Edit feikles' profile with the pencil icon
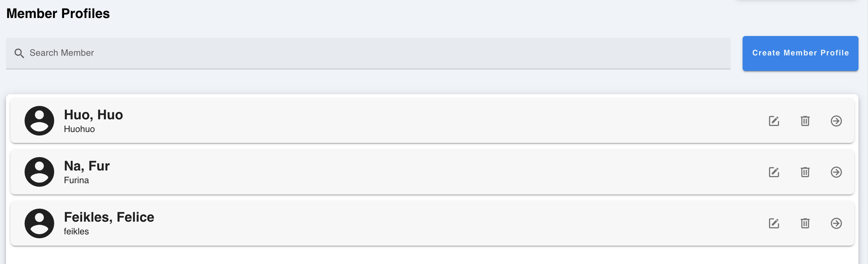Screen dimensions: 868x264 (774, 223)
